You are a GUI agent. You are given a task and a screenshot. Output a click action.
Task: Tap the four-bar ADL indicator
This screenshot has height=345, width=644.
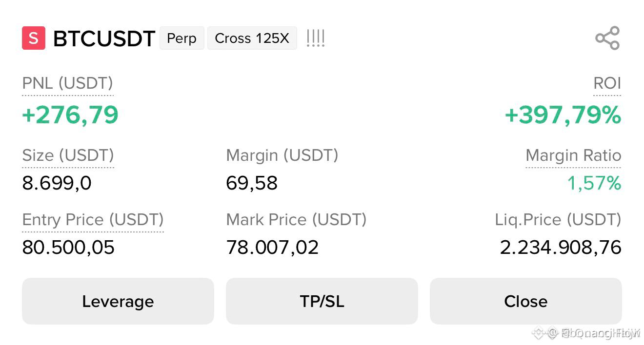316,38
